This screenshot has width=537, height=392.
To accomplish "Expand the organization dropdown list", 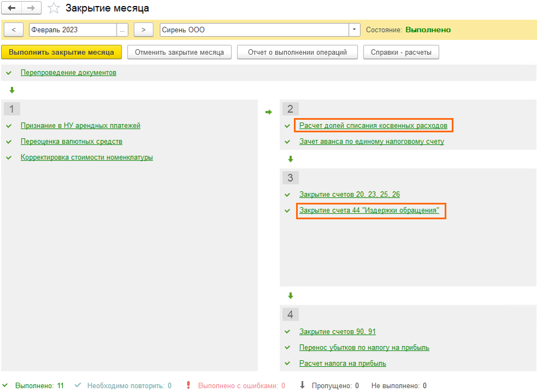I will click(355, 30).
